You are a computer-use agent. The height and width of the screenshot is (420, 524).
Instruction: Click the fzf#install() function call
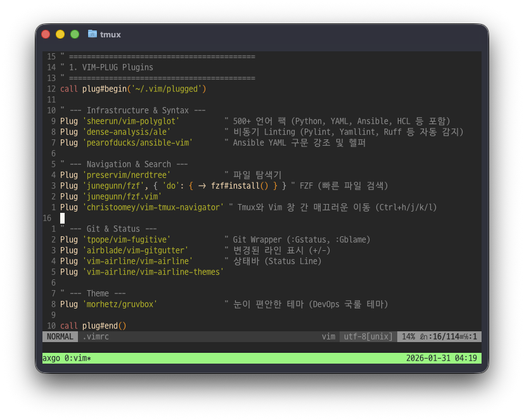(240, 186)
